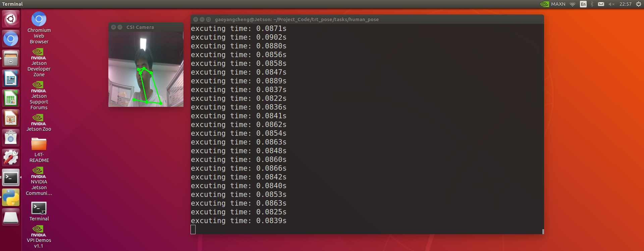Open LibreOffice Writer from the launcher
The image size is (644, 251).
click(11, 79)
